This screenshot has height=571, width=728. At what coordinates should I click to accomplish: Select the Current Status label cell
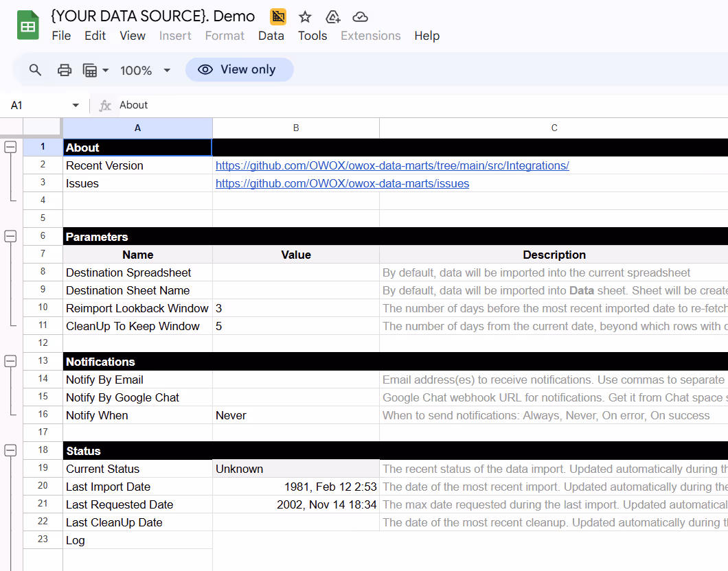pyautogui.click(x=138, y=469)
